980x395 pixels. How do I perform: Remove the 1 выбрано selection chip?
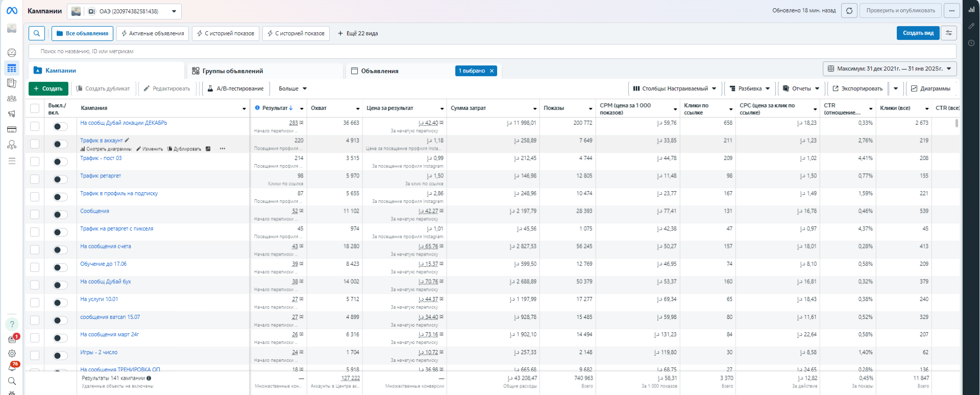click(x=492, y=71)
